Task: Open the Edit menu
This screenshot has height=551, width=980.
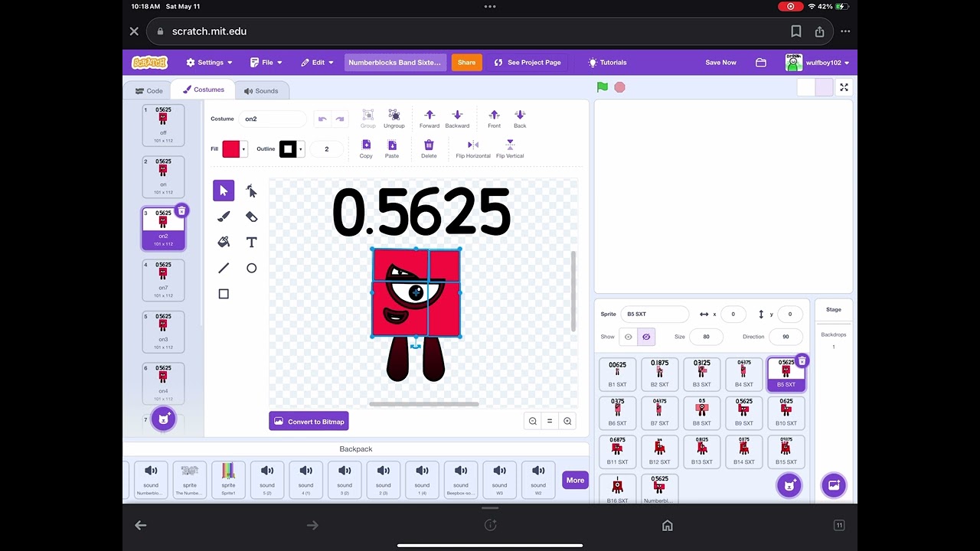Action: (318, 63)
